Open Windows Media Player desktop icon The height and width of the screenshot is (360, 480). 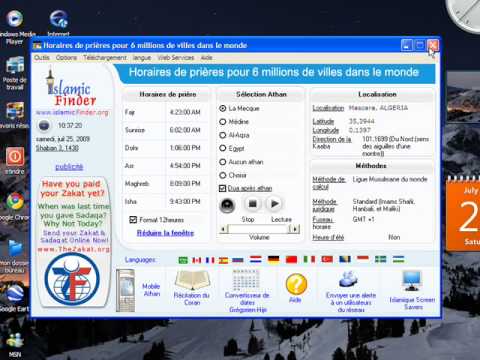[x=14, y=18]
